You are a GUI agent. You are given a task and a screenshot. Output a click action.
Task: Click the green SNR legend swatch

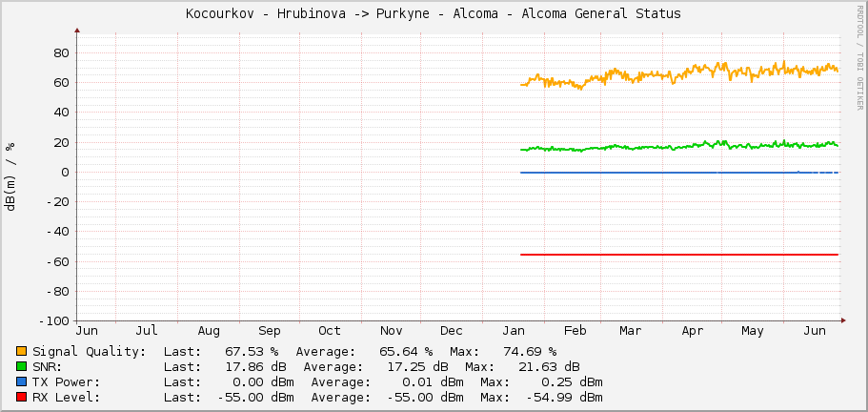pyautogui.click(x=22, y=366)
